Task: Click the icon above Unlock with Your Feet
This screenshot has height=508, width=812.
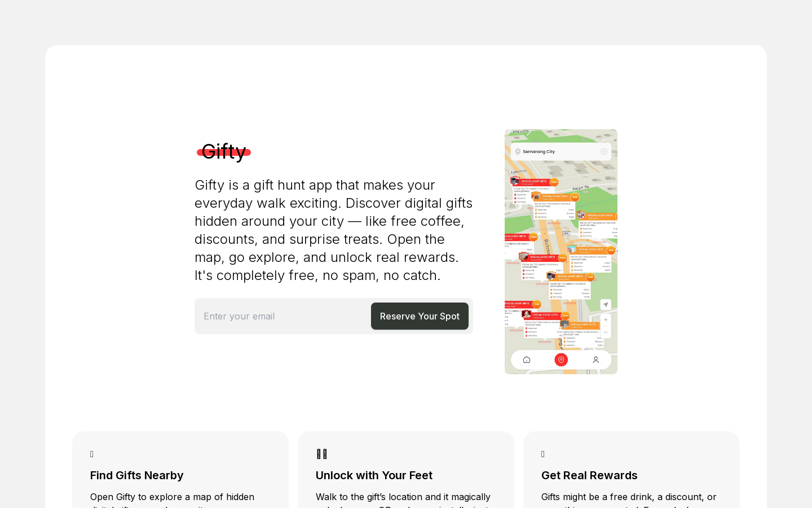Action: (x=322, y=454)
